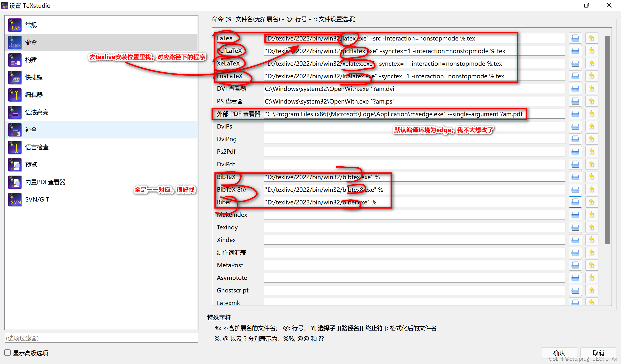Viewport: 621px width, 364px height.
Task: Reset the Ghostscript command with the undo arrow
Action: tap(591, 290)
